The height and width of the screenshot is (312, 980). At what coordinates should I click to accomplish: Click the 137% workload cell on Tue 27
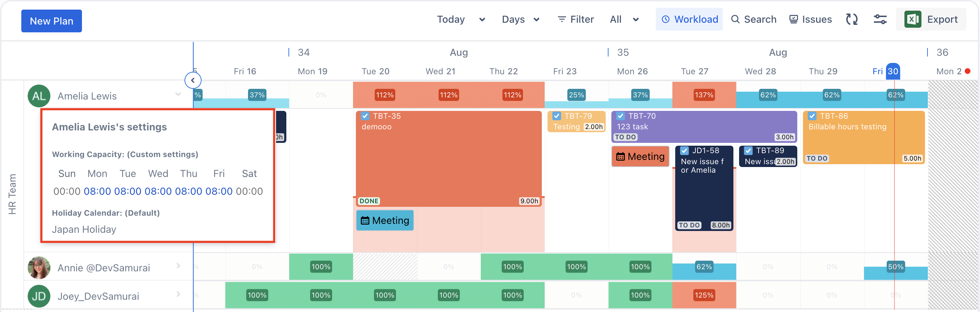704,95
